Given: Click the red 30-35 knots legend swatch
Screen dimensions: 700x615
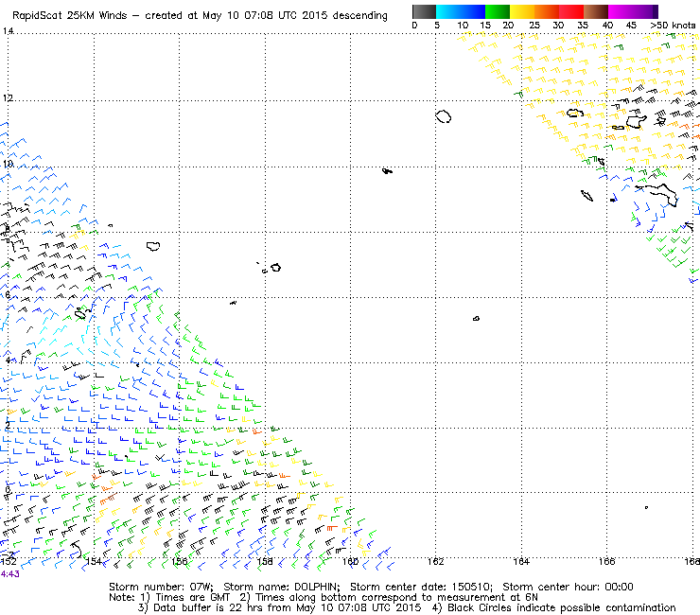Looking at the screenshot, I should 571,11.
